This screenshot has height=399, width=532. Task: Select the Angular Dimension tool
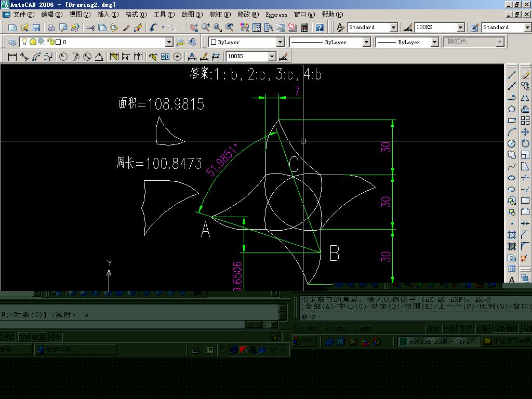pyautogui.click(x=99, y=57)
